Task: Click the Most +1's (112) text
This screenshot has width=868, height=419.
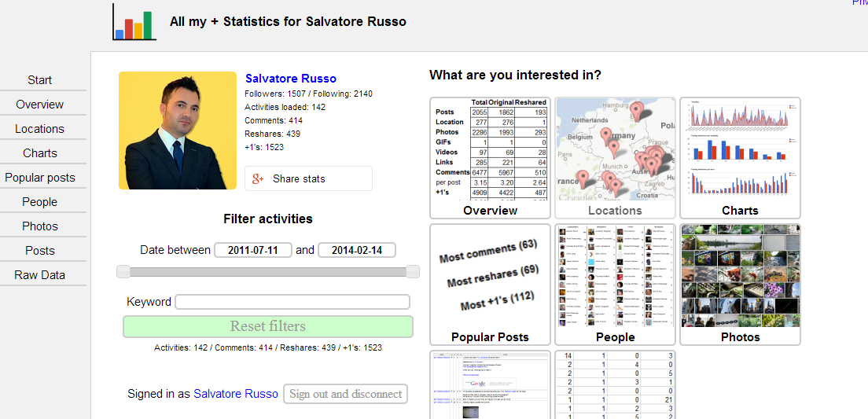Action: point(497,301)
